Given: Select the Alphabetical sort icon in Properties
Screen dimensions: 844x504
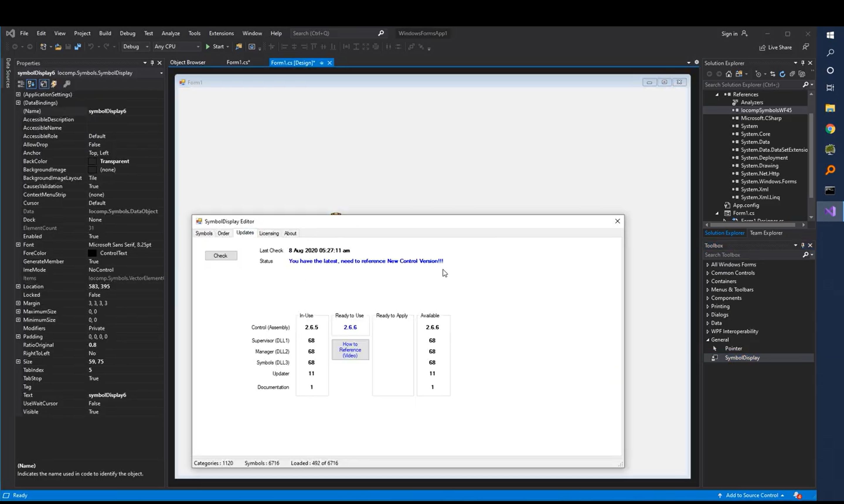Looking at the screenshot, I should [31, 84].
